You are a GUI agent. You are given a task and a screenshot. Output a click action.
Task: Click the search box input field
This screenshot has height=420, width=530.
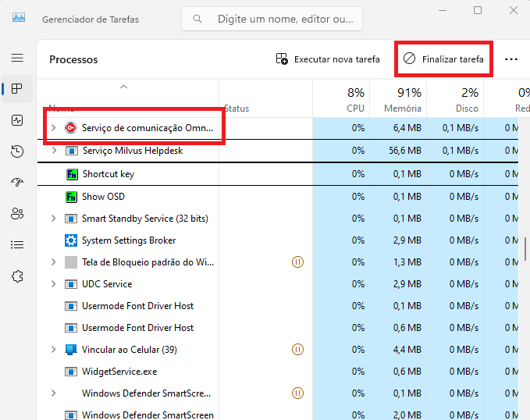(272, 19)
